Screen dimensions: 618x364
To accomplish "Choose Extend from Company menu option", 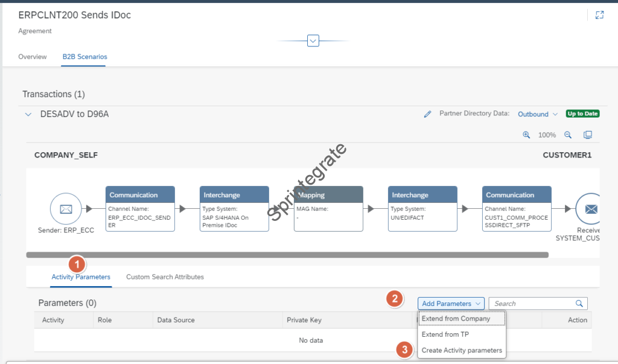I will 456,319.
